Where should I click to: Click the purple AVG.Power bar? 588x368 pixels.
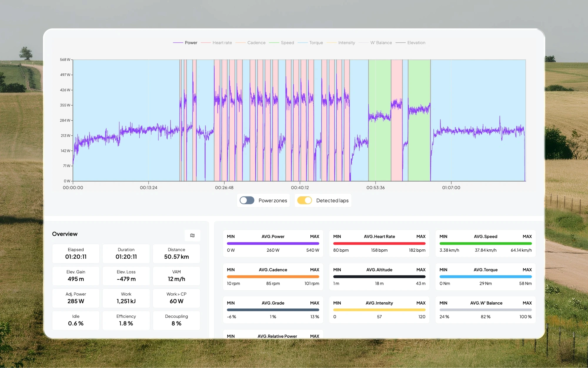click(x=273, y=243)
